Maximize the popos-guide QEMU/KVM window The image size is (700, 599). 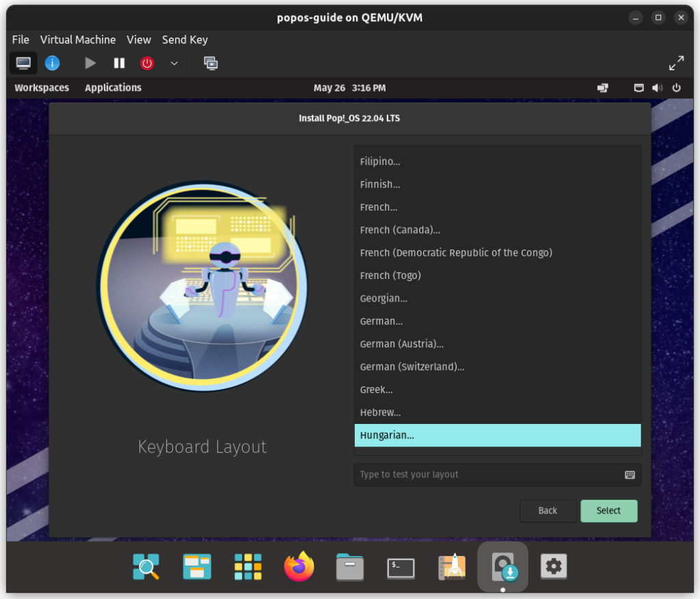coord(658,17)
